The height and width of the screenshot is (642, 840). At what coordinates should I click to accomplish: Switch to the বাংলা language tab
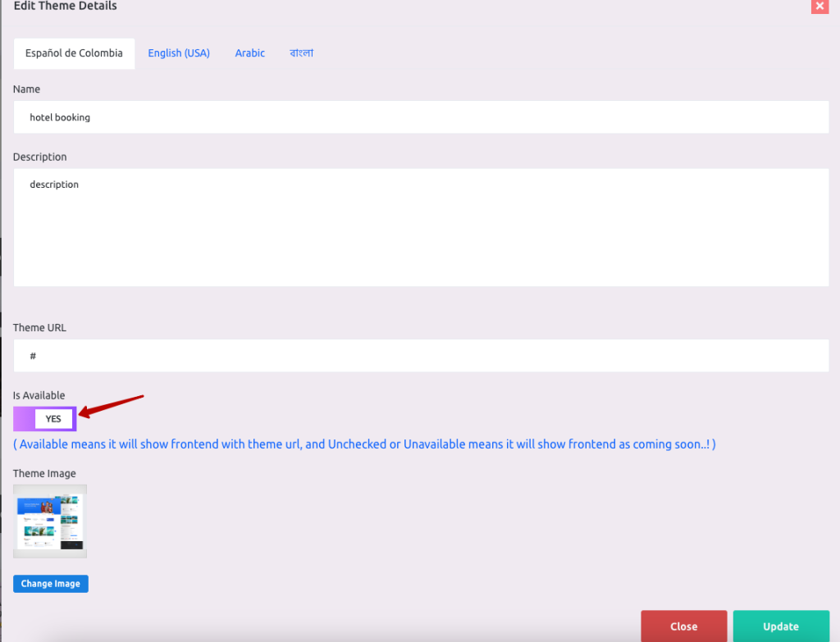pyautogui.click(x=301, y=53)
